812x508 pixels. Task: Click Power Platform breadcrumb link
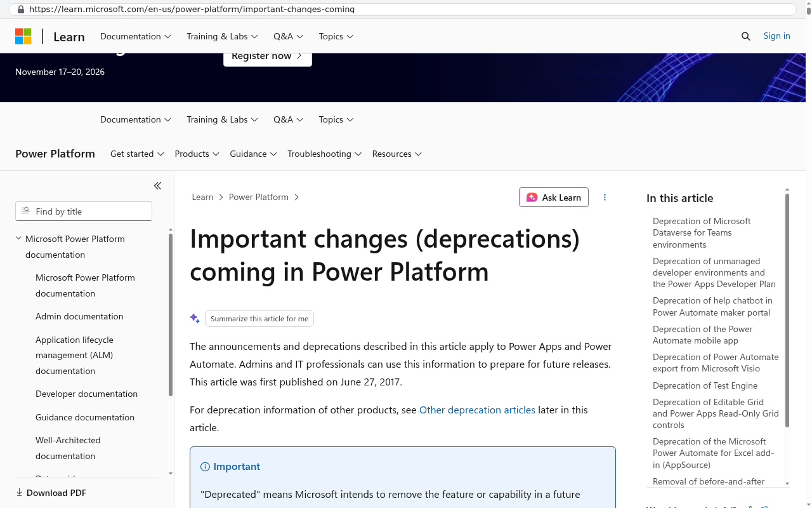pyautogui.click(x=259, y=197)
